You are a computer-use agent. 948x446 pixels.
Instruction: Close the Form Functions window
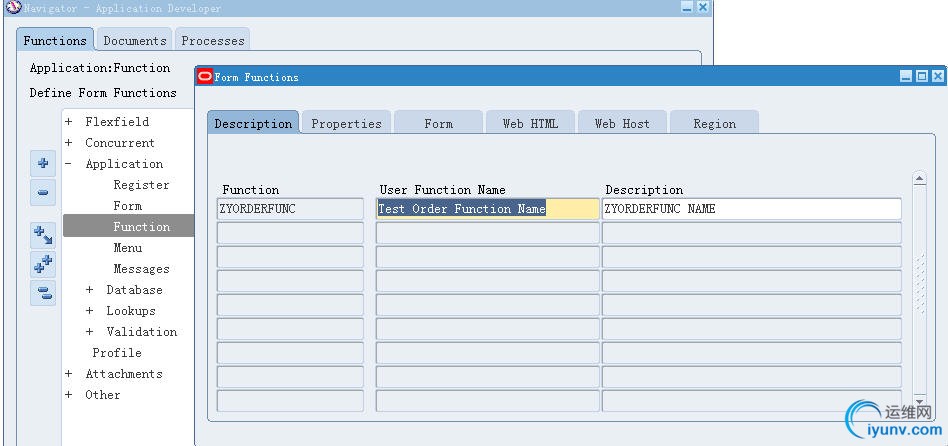(937, 76)
